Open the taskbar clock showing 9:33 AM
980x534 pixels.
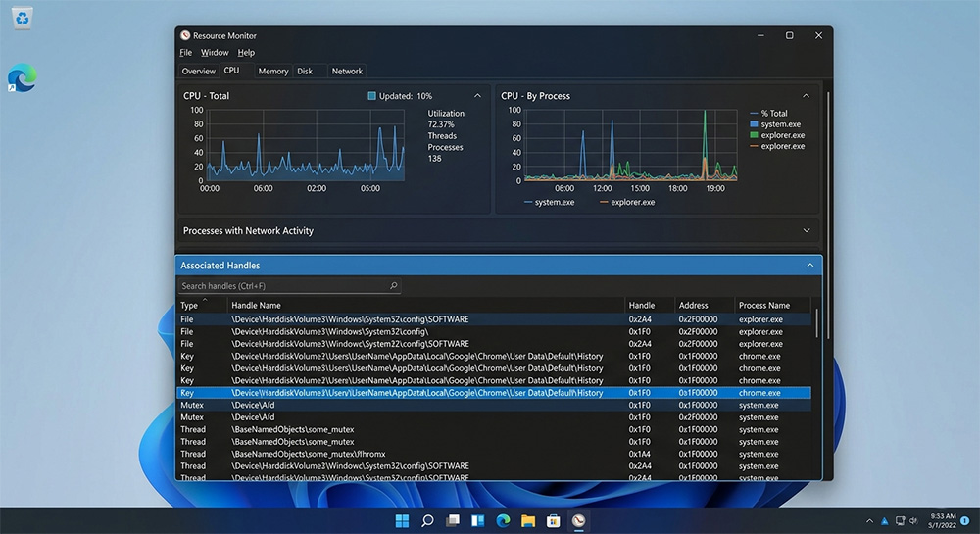(x=943, y=521)
